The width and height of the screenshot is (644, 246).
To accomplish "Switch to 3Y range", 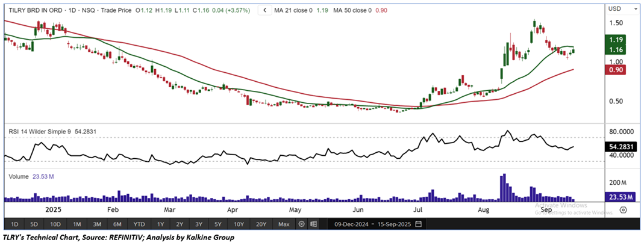I will tap(199, 224).
